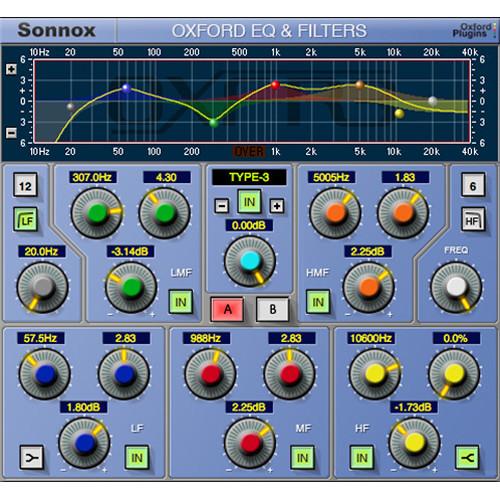
Task: Click the -3.14dB gain value field
Action: (130, 251)
